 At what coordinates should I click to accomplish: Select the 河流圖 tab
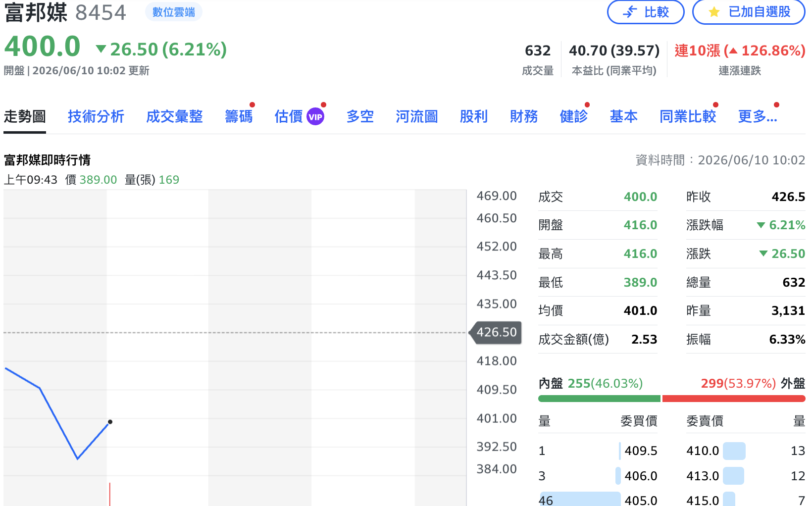(417, 117)
